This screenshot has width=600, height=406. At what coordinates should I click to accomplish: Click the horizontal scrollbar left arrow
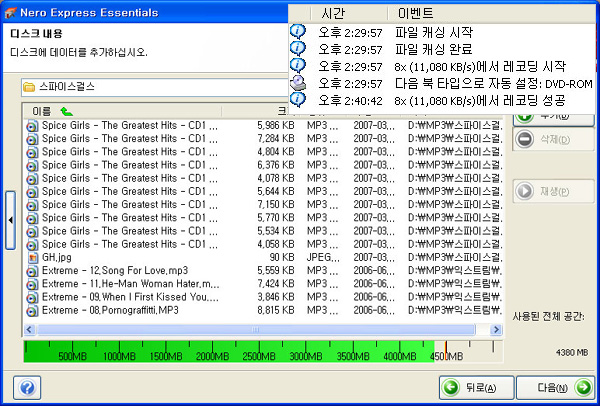pos(29,329)
